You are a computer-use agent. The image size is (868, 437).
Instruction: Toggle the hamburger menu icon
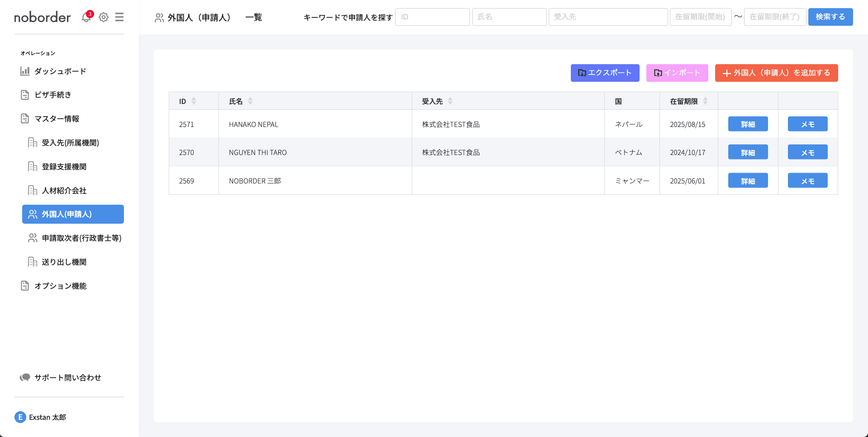pyautogui.click(x=119, y=17)
